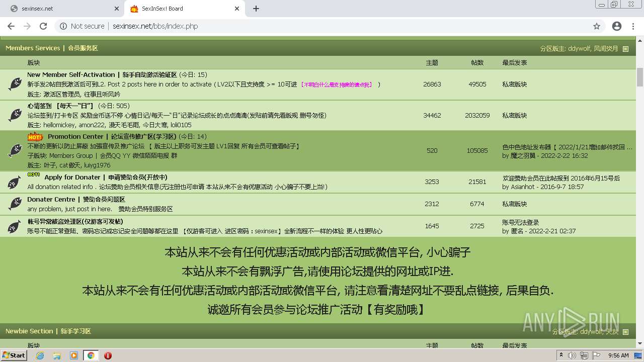This screenshot has height=362, width=644.
Task: Open File Explorer from taskbar
Action: (57, 355)
